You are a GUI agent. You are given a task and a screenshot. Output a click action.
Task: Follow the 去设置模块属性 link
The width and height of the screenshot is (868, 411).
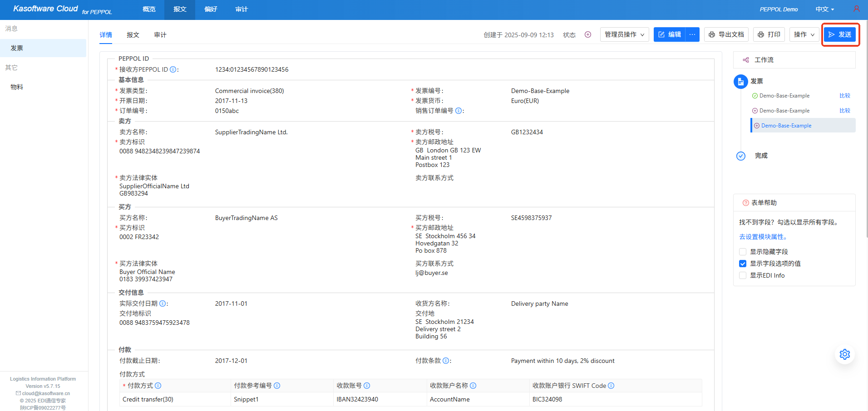pyautogui.click(x=763, y=237)
